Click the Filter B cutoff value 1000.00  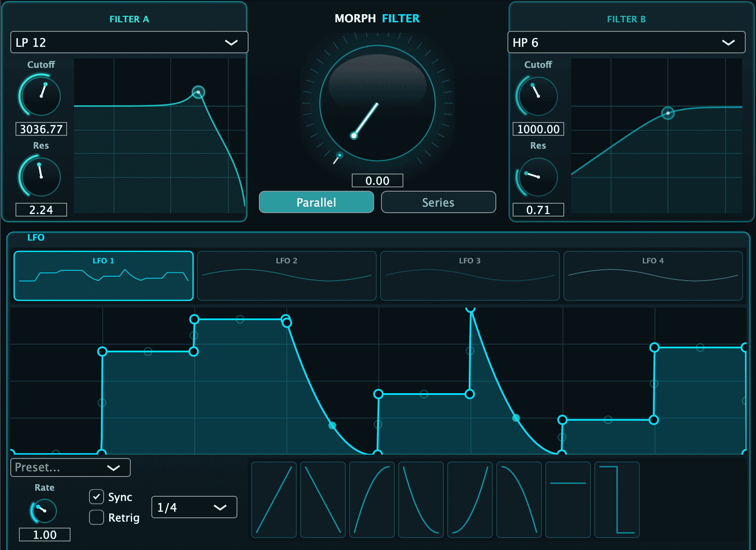coord(538,129)
